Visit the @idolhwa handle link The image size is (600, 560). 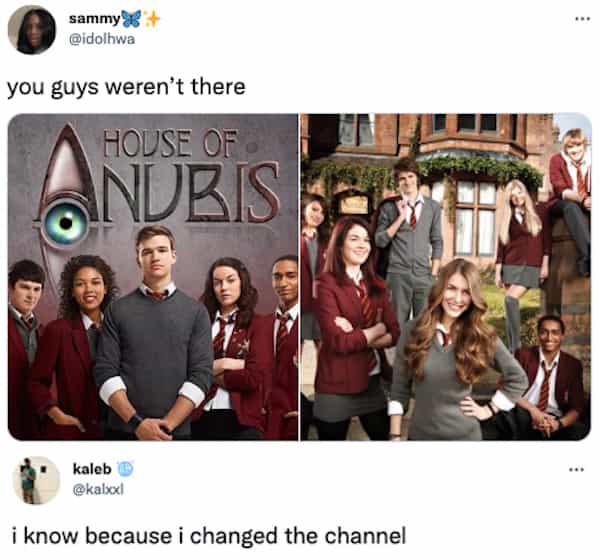pos(102,39)
